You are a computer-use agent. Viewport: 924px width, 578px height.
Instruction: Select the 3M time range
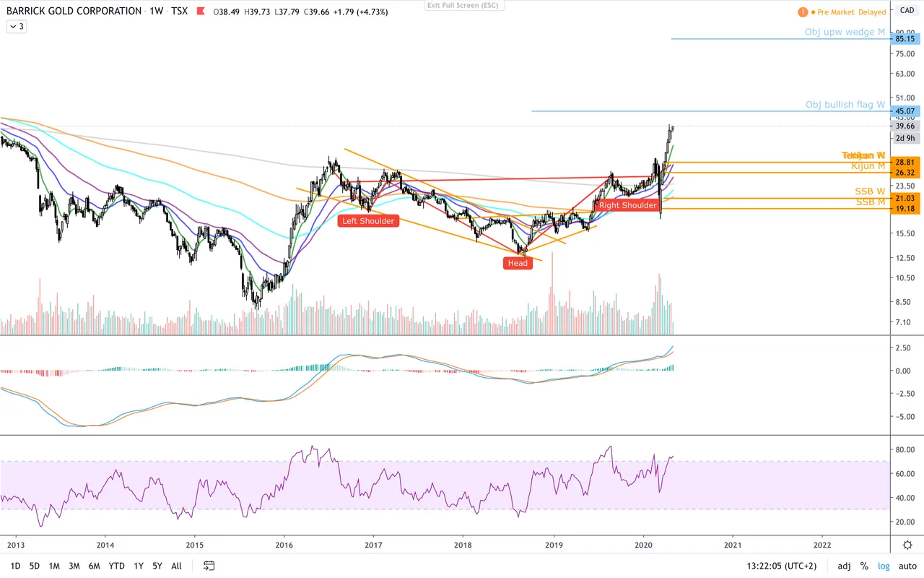(74, 566)
